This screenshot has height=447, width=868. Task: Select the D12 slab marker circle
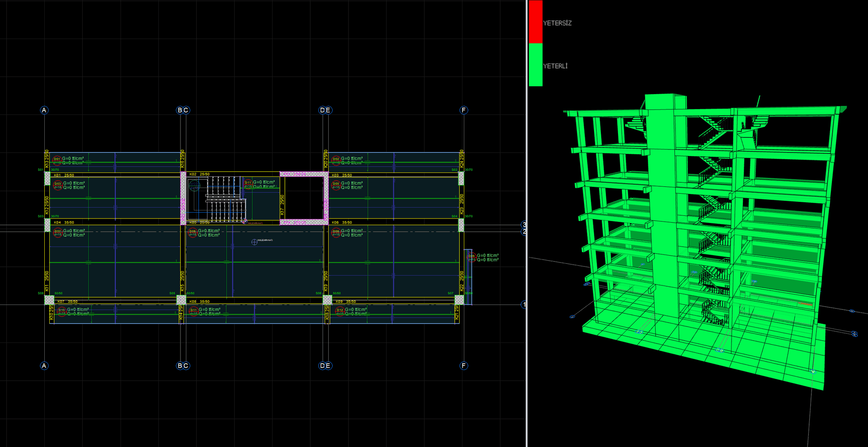pyautogui.click(x=340, y=311)
